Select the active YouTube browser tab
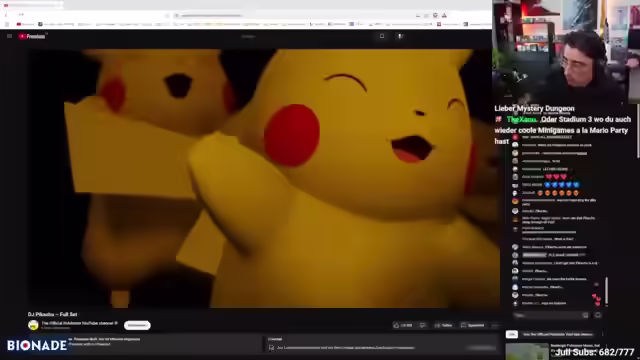The width and height of the screenshot is (640, 360). click(x=33, y=5)
